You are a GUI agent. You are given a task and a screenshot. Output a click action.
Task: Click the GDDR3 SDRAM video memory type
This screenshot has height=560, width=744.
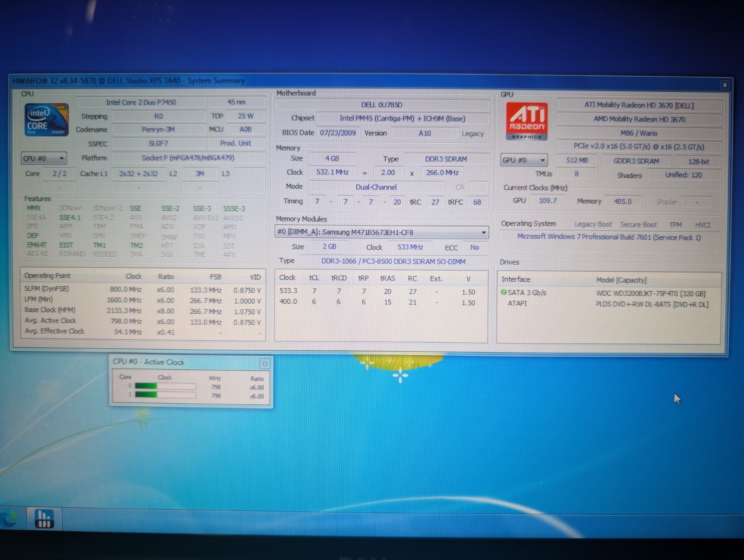click(636, 161)
